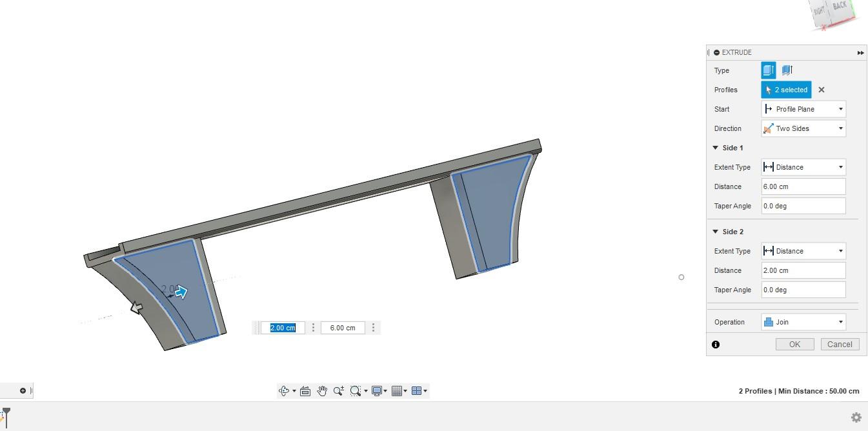Image resolution: width=868 pixels, height=431 pixels.
Task: Clear the Profiles selection with the X
Action: click(x=821, y=90)
